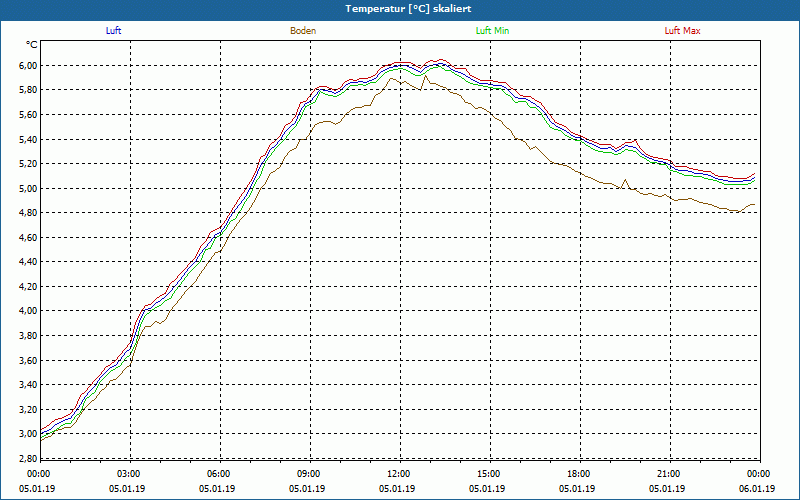Click the 5,60 y-axis value
This screenshot has height=500, width=800.
tap(28, 114)
